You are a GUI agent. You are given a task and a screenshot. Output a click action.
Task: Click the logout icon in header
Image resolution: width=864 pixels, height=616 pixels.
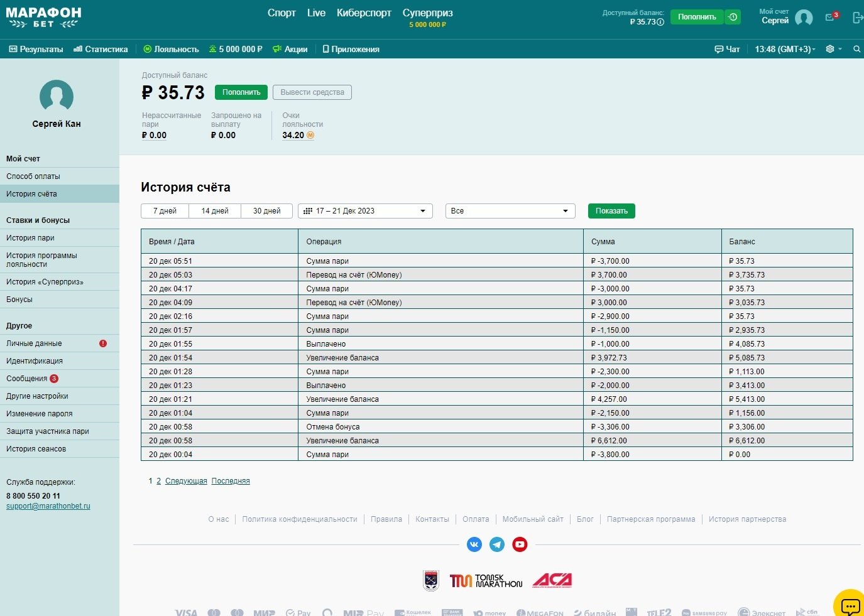tap(857, 18)
